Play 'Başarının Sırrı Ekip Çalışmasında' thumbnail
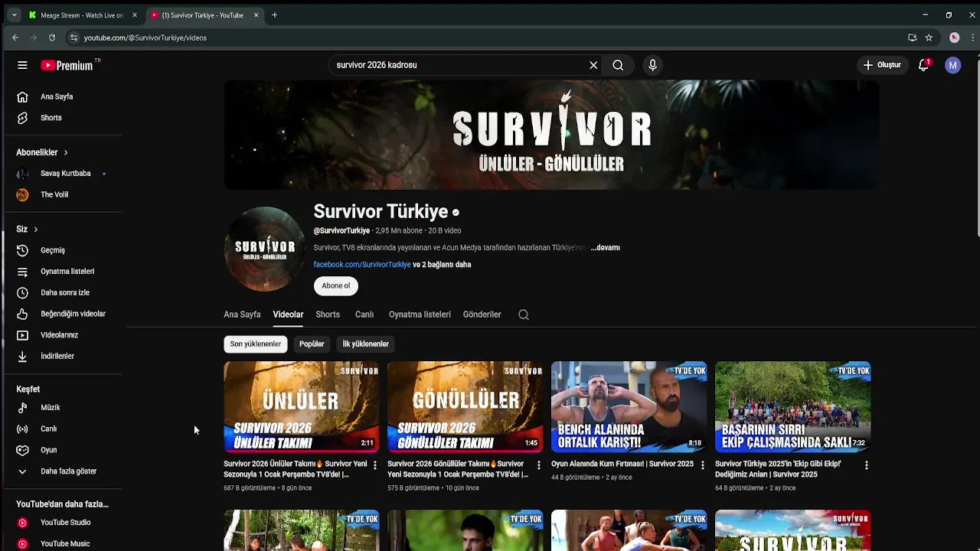The height and width of the screenshot is (551, 980). (793, 406)
